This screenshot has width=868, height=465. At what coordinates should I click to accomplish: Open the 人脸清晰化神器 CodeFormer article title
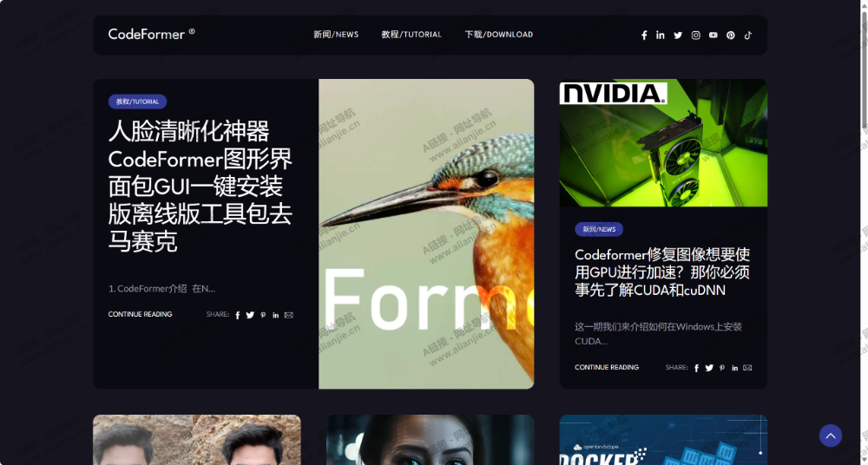pyautogui.click(x=201, y=187)
